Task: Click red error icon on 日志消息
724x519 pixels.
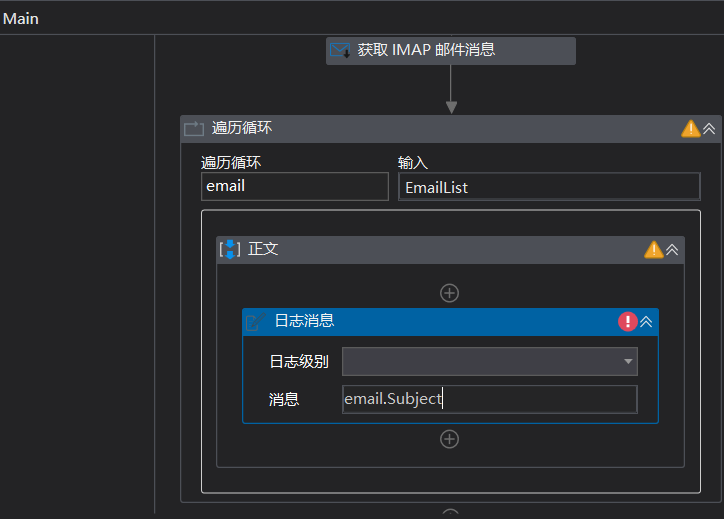Action: click(x=628, y=321)
